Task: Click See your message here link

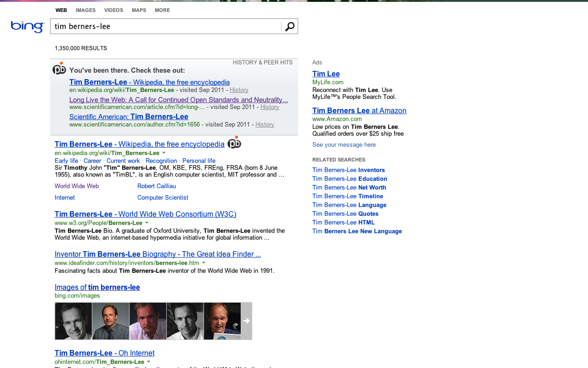Action: click(x=344, y=145)
